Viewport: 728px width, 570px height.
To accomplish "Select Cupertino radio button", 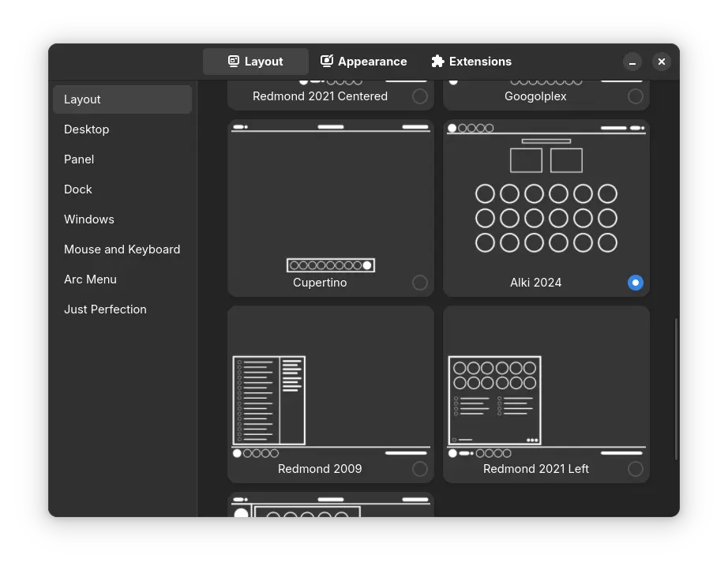I will [420, 283].
